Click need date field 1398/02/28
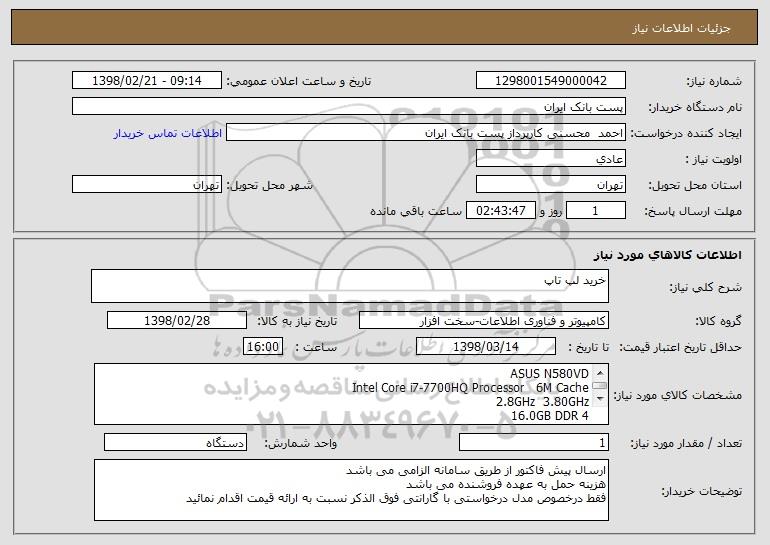The height and width of the screenshot is (545, 770). (x=177, y=321)
